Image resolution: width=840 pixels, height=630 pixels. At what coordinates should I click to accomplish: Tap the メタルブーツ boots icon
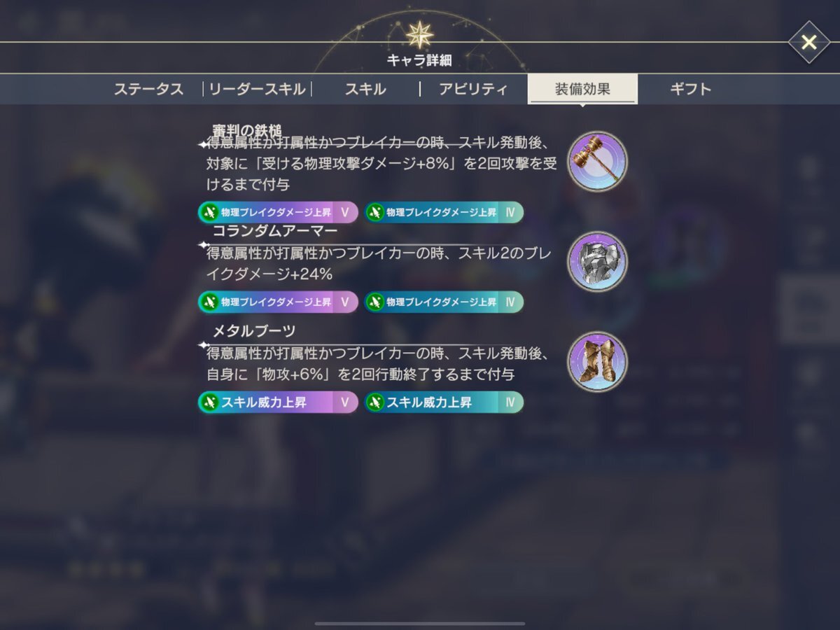(x=597, y=362)
